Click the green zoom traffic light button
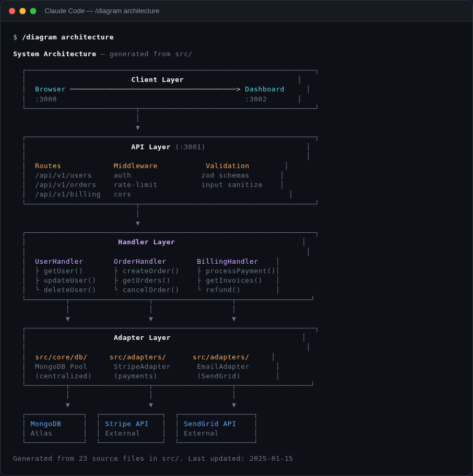Viewport: 473px width, 476px height. 33,11
